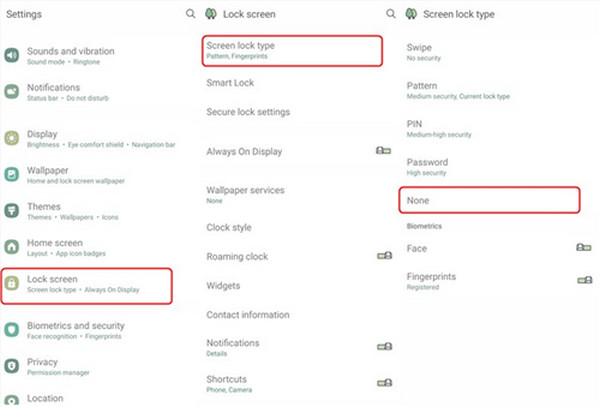Open the Notifications icon in Settings
The image size is (600, 407).
11,91
